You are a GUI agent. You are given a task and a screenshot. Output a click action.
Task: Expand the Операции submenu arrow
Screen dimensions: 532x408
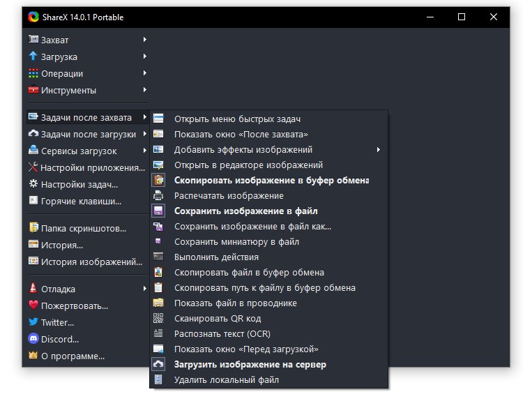145,73
